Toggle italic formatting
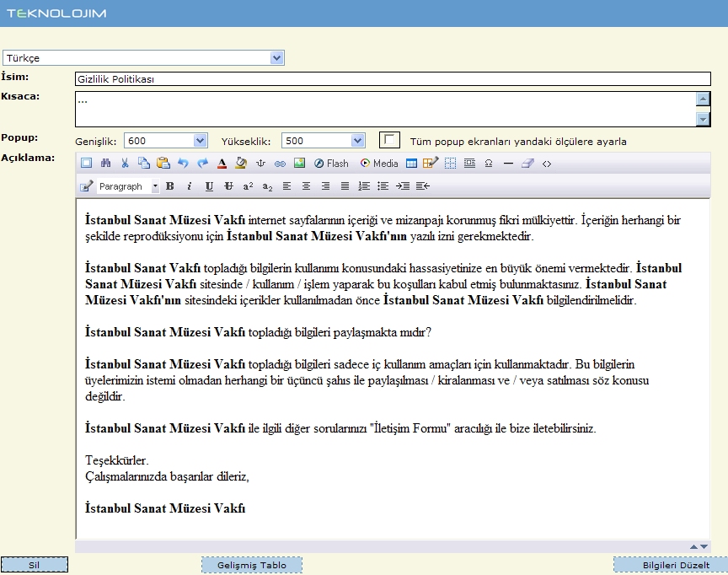The width and height of the screenshot is (728, 575). coord(189,185)
